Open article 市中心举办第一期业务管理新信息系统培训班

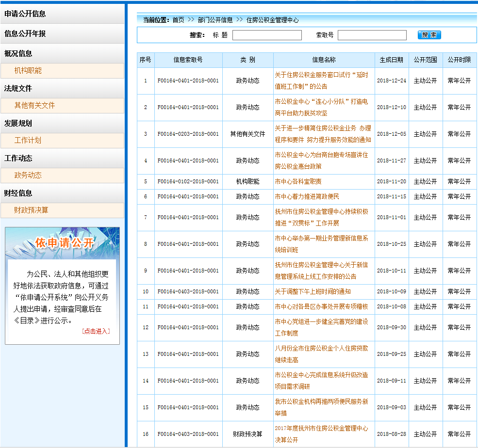coord(321,244)
